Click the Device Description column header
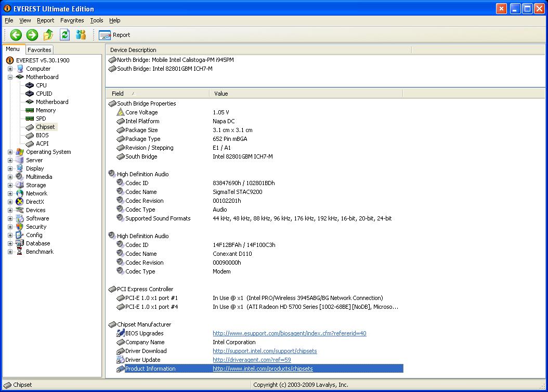Viewport: 548px width, 392px height. pos(259,50)
